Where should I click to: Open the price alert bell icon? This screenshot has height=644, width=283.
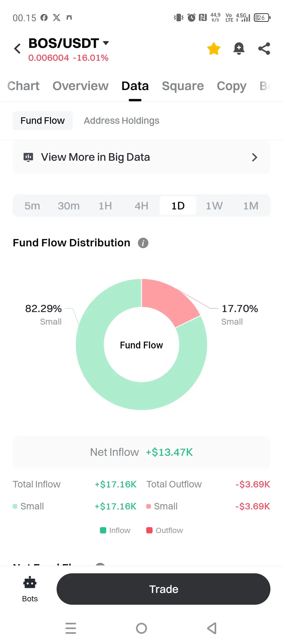(x=239, y=49)
